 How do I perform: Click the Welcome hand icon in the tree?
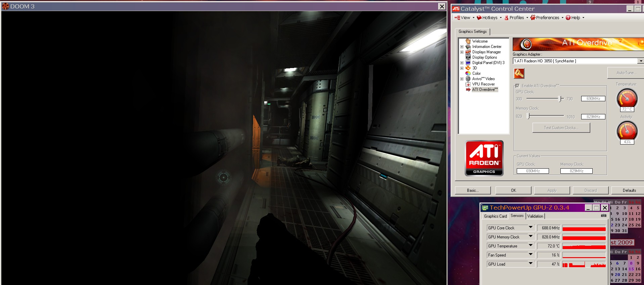468,41
